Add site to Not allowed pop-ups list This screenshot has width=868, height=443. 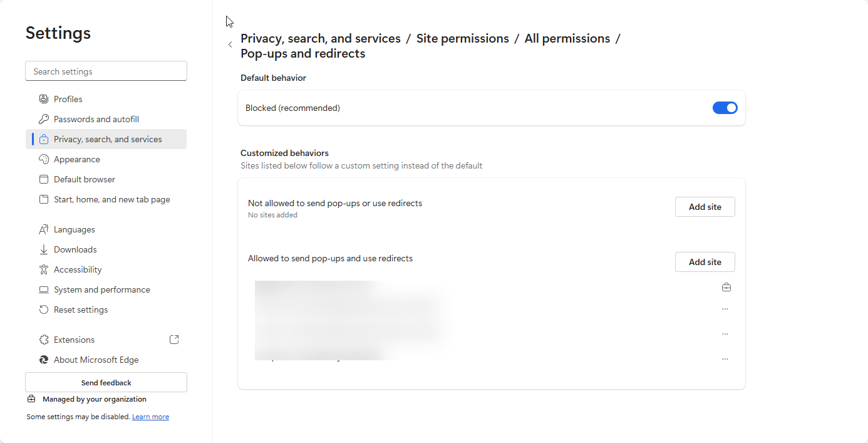click(x=705, y=207)
